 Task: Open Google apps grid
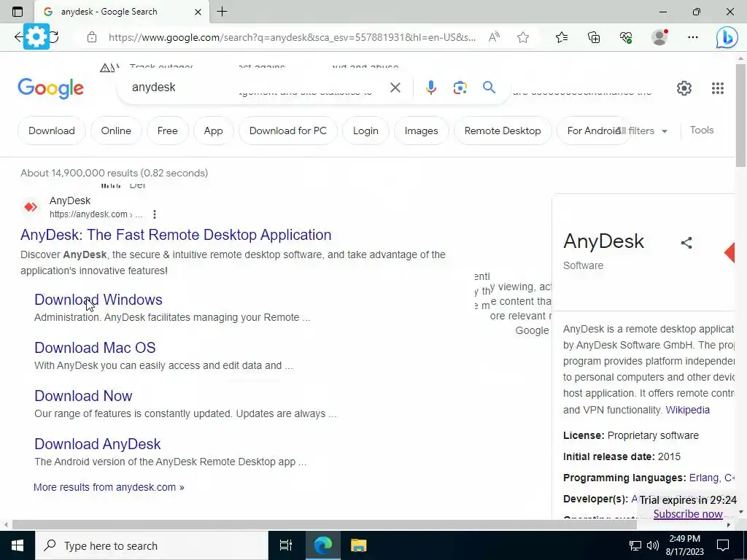pyautogui.click(x=718, y=88)
